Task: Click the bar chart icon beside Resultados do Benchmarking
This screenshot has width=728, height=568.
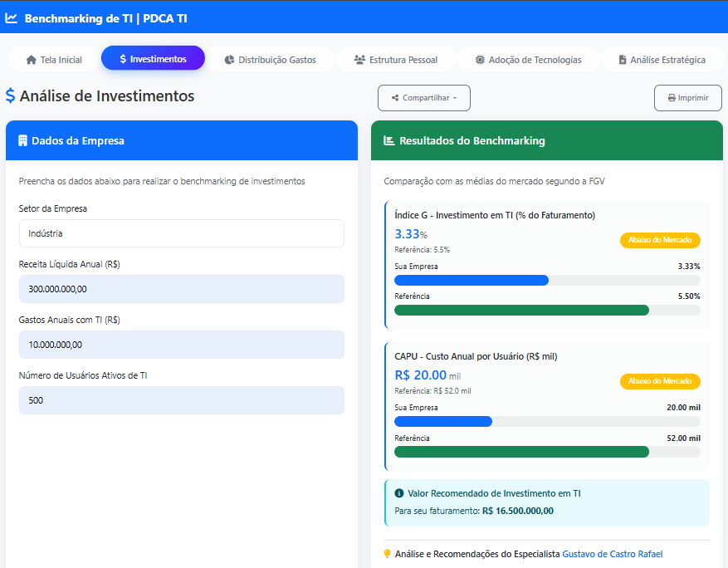Action: click(389, 140)
